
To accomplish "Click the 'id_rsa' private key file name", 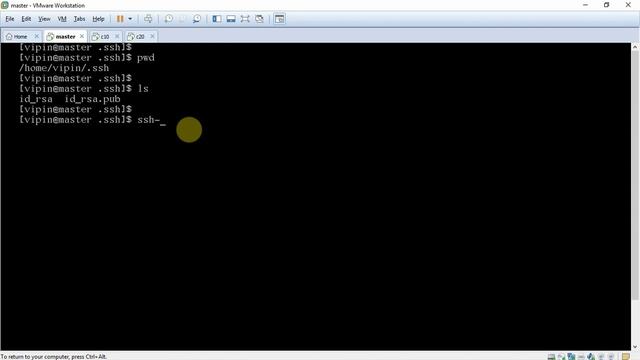I will click(x=36, y=99).
